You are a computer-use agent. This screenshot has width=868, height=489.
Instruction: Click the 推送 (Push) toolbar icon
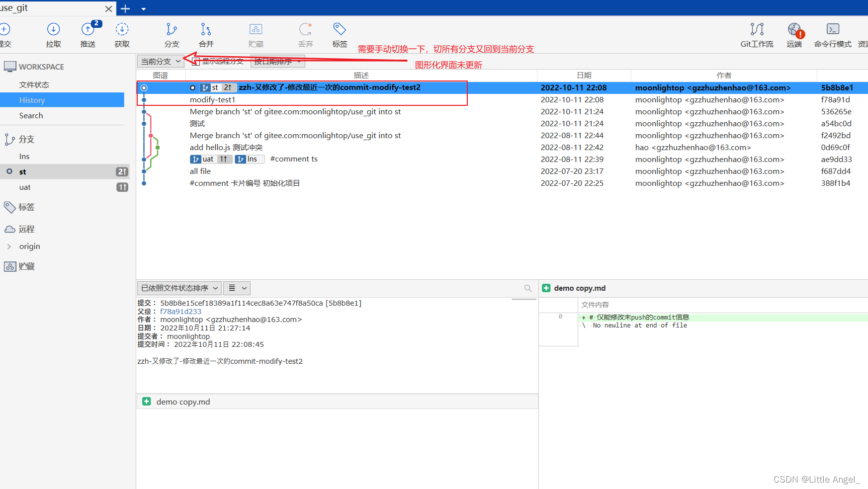pyautogui.click(x=88, y=29)
